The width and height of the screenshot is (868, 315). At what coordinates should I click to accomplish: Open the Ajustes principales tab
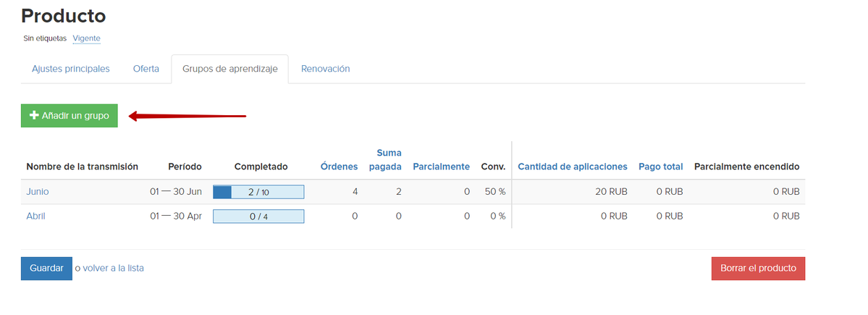(x=71, y=69)
